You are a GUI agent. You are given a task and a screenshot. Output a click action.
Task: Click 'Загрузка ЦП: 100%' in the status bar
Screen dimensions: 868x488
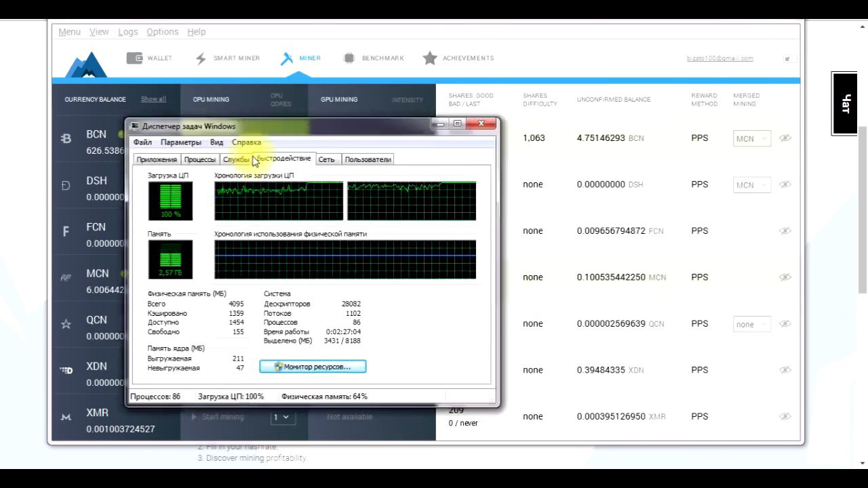tap(231, 396)
